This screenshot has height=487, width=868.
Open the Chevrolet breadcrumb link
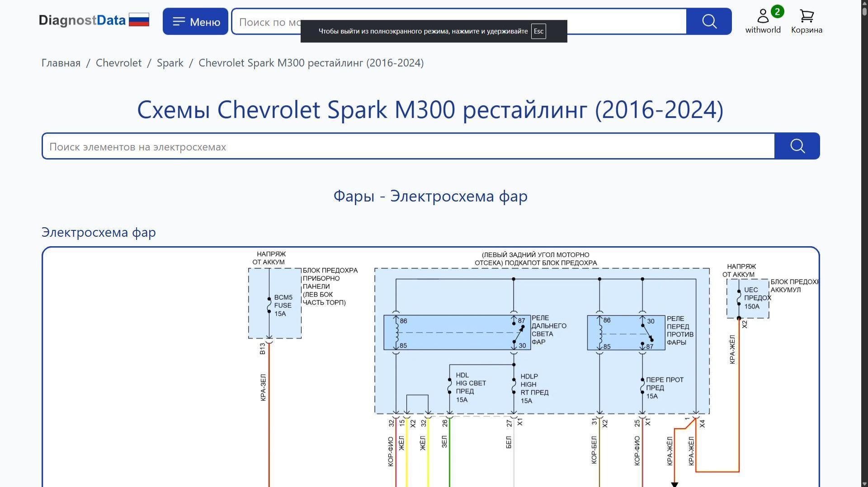coord(118,63)
